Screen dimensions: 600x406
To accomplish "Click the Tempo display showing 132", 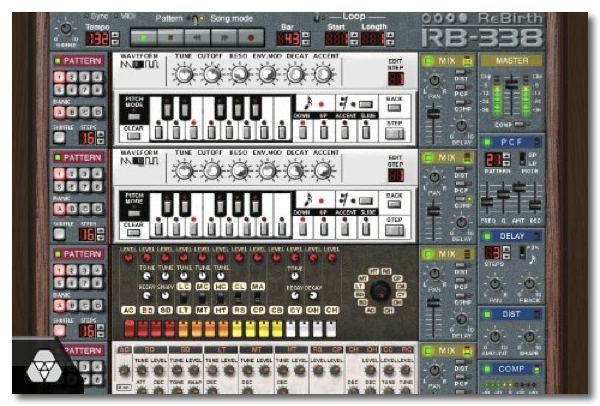I will (97, 39).
